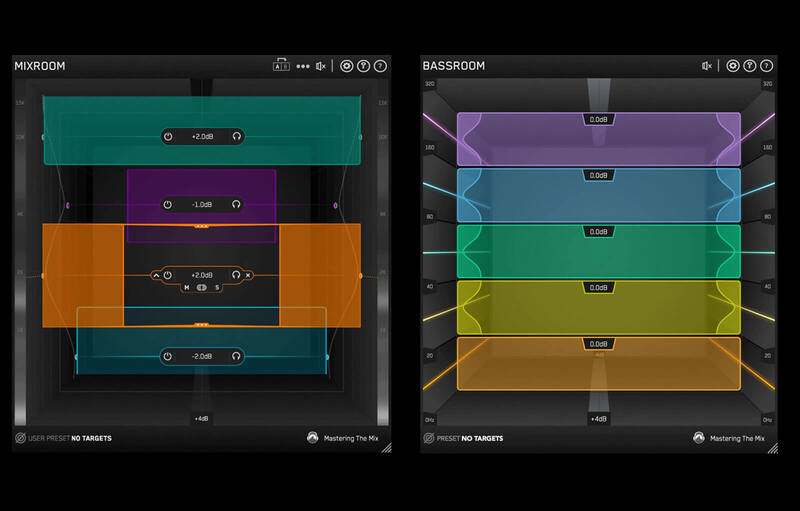Delete the orange band with the X icon

(248, 275)
